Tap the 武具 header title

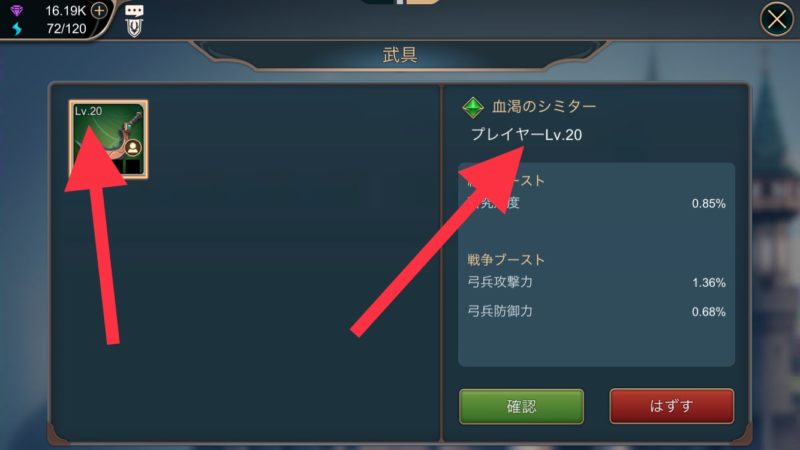click(x=400, y=55)
